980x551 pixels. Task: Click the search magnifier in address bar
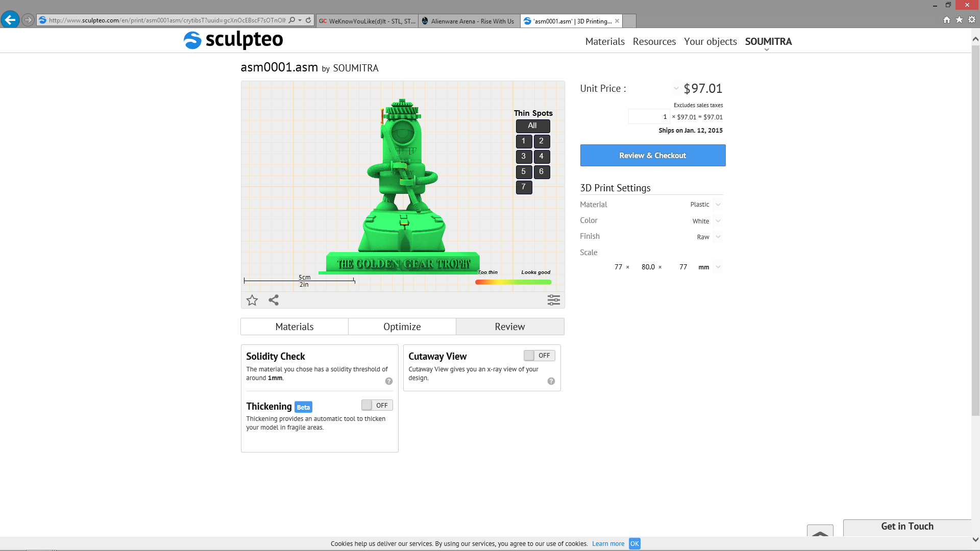click(292, 20)
